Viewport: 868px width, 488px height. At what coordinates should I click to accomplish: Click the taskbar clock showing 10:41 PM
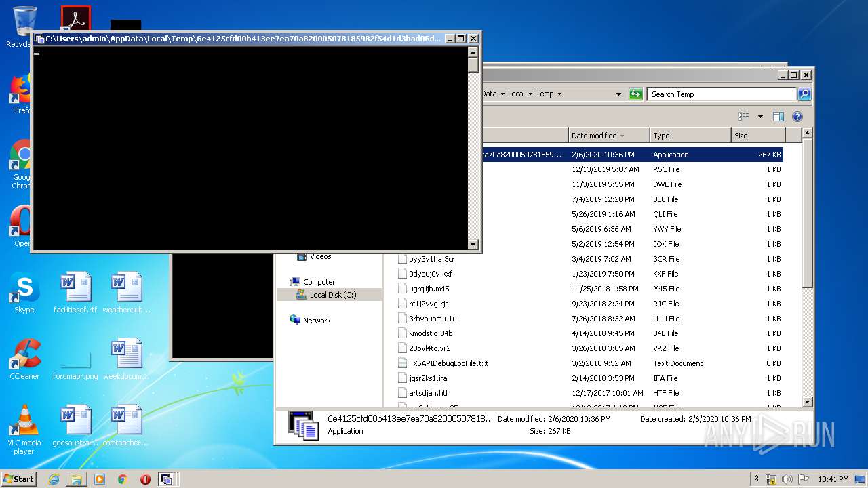(833, 479)
